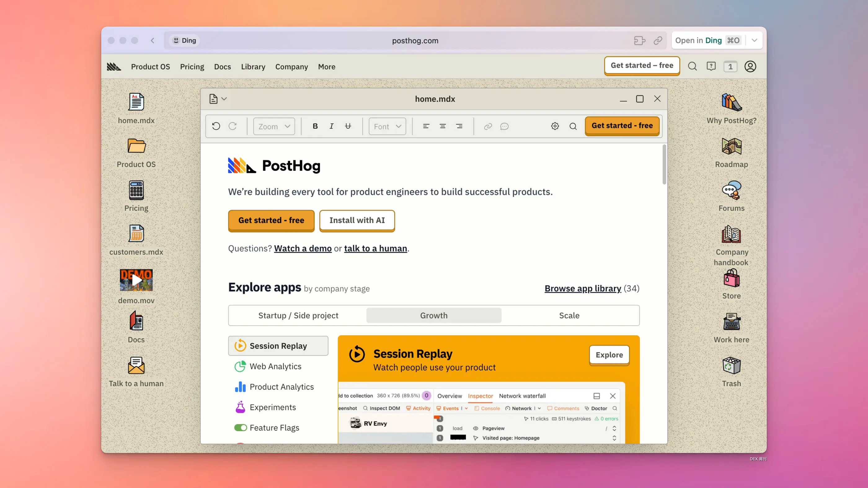Open the Product OS menu
This screenshot has width=868, height=488.
[x=150, y=67]
